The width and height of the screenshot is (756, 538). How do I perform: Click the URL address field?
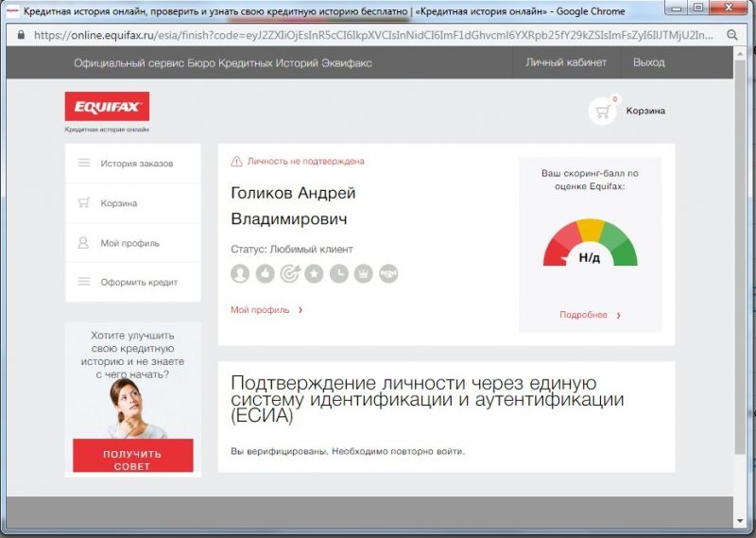[373, 35]
